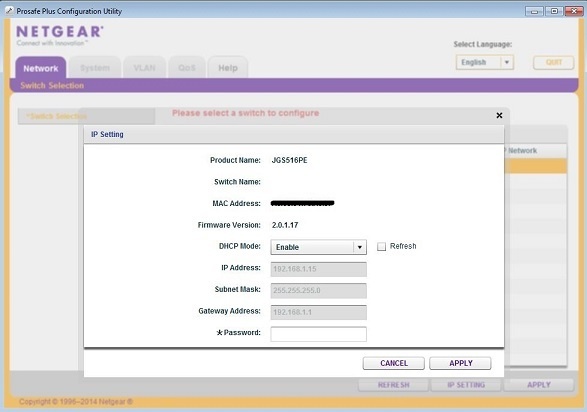The height and width of the screenshot is (412, 587).
Task: Maximize the Prosafe Plus utility window
Action: point(554,11)
